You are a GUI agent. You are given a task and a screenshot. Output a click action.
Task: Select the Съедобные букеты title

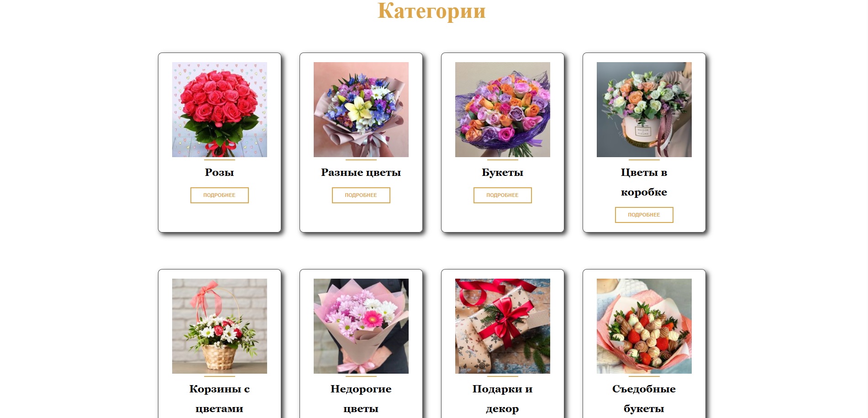(644, 399)
